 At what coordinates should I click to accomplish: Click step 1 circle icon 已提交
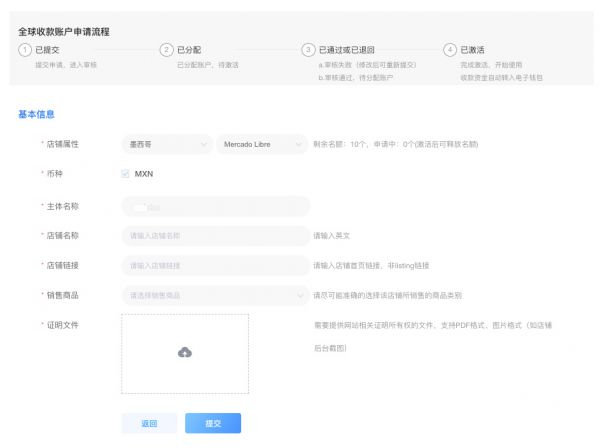pos(25,49)
